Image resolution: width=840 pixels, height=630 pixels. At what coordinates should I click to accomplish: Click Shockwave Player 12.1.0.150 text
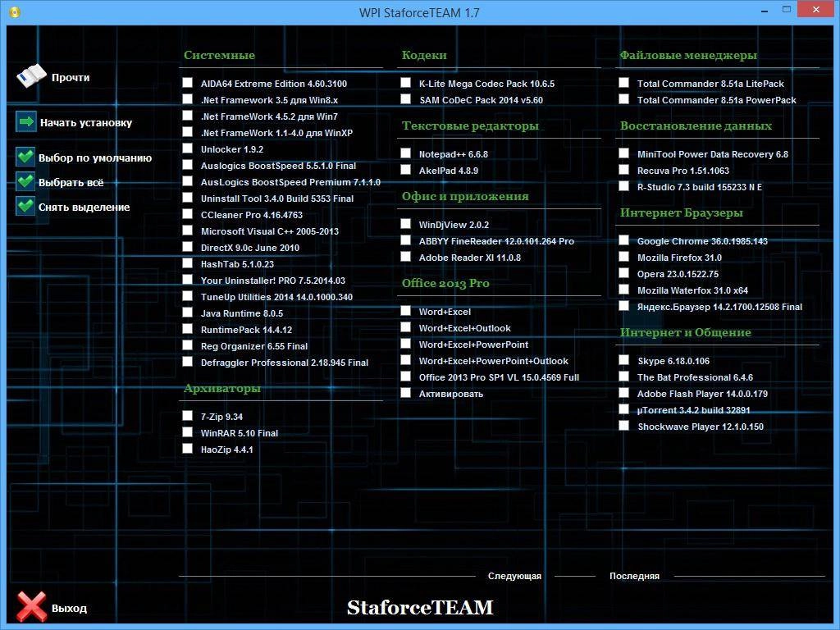point(701,427)
